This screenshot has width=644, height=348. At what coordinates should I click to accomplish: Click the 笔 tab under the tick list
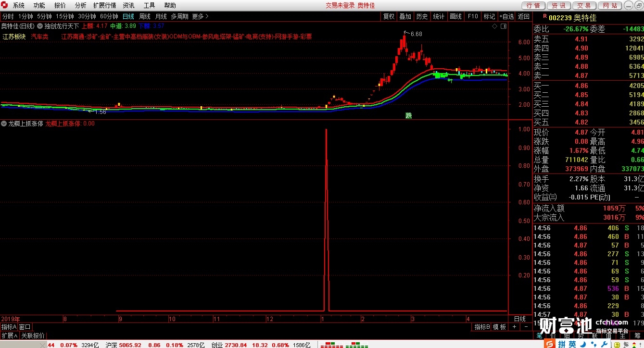pyautogui.click(x=539, y=336)
